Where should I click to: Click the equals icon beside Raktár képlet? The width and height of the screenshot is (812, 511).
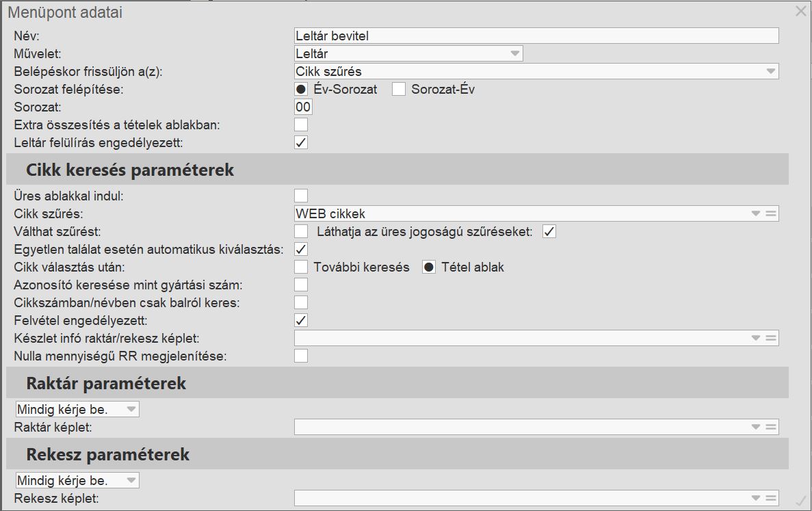tap(771, 427)
